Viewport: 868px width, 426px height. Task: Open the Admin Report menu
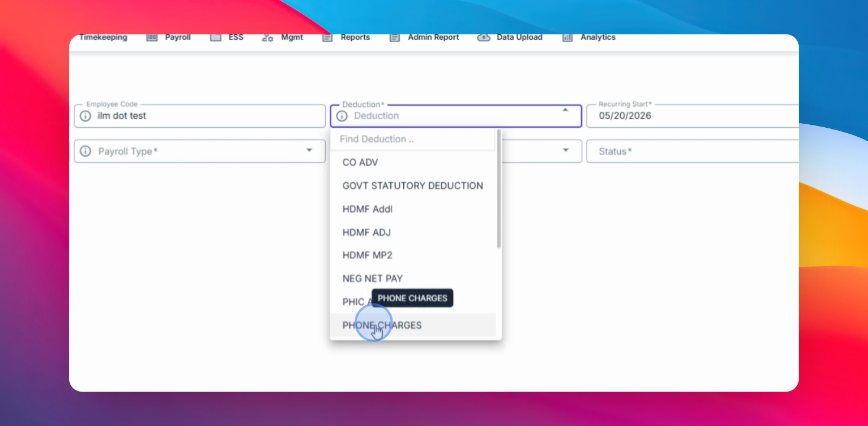click(433, 37)
